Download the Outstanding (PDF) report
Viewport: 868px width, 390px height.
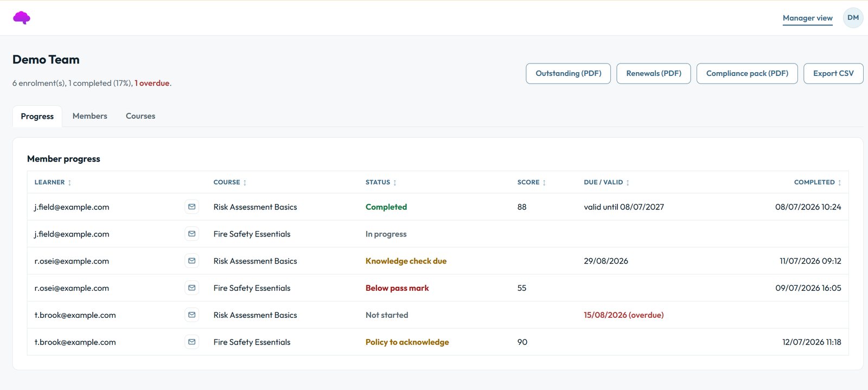click(568, 73)
